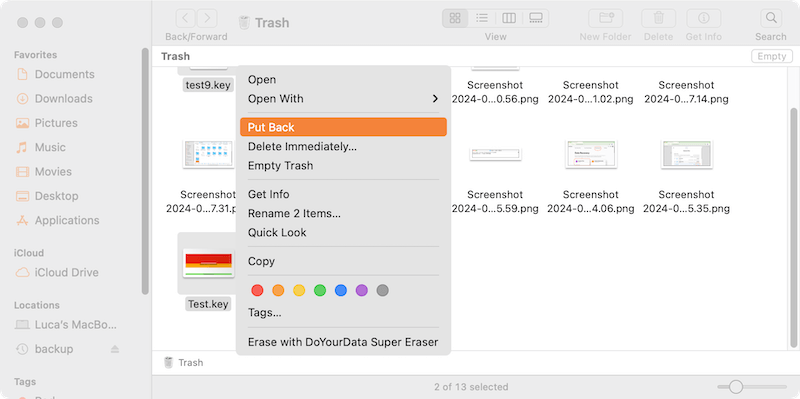
Task: Apply the yellow tag color
Action: pyautogui.click(x=299, y=291)
